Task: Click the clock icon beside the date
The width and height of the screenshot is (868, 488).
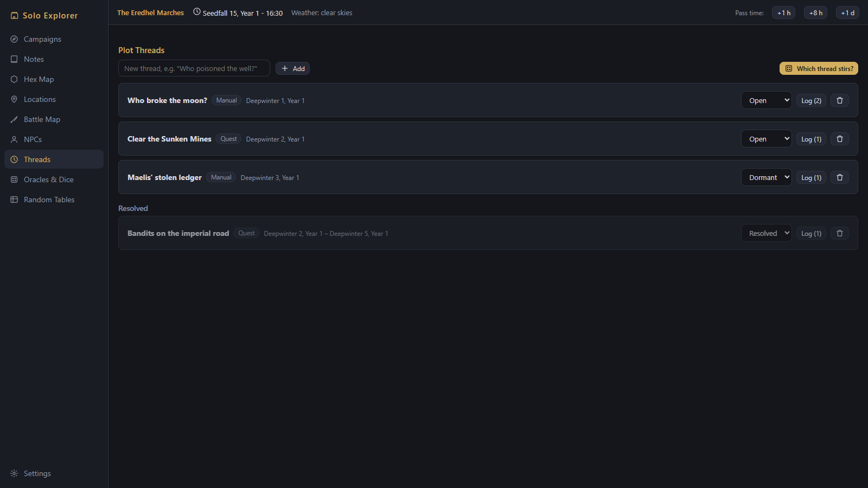Action: [x=197, y=12]
